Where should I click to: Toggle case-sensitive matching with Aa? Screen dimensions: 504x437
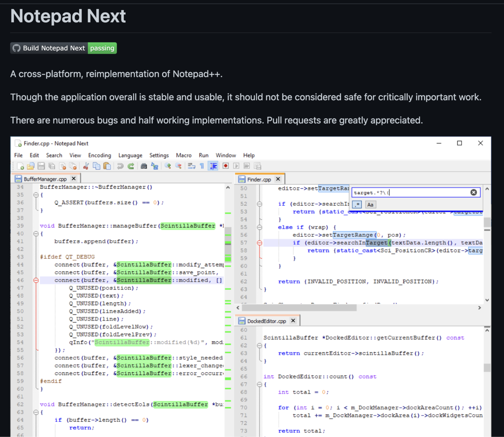pos(370,204)
